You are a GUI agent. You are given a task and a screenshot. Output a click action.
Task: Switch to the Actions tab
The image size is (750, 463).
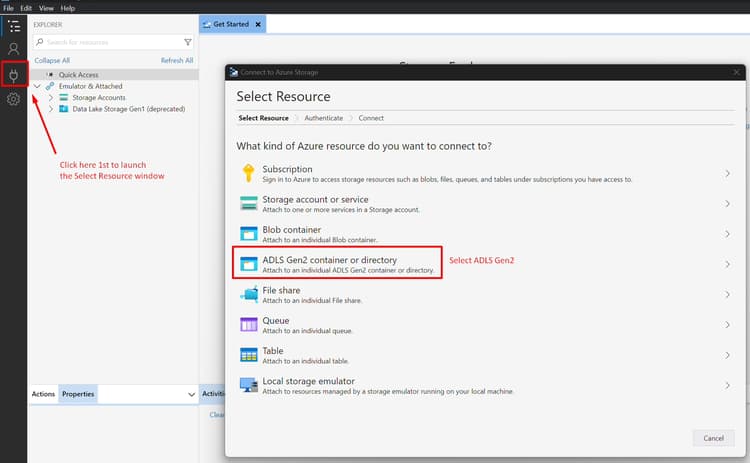[43, 394]
